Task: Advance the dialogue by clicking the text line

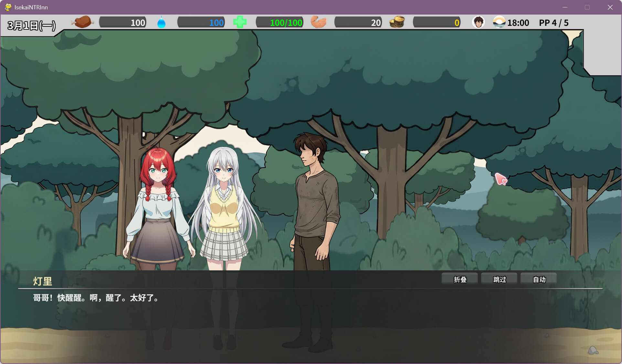Action: coord(96,298)
